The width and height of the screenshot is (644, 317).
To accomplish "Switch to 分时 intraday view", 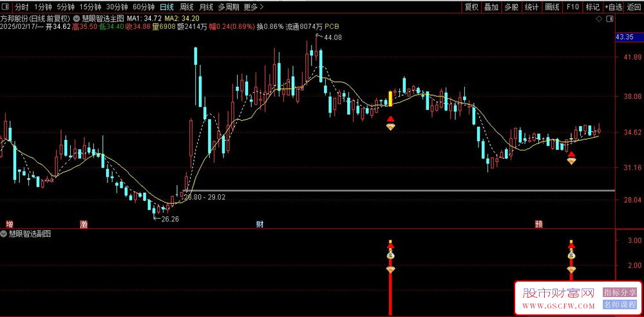I will click(x=22, y=6).
